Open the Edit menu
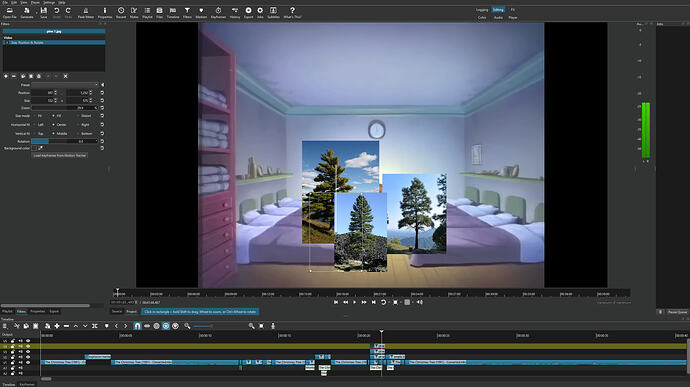This screenshot has width=690, height=387. click(14, 3)
